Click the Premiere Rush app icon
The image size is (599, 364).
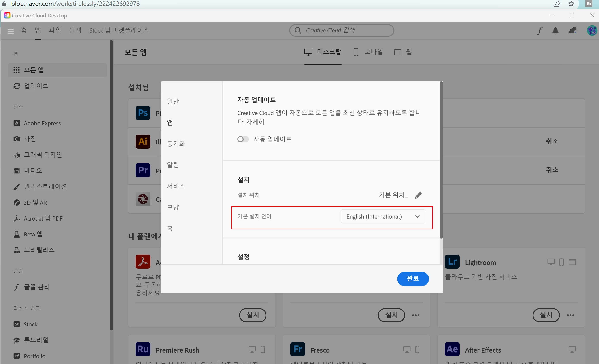[x=143, y=349]
